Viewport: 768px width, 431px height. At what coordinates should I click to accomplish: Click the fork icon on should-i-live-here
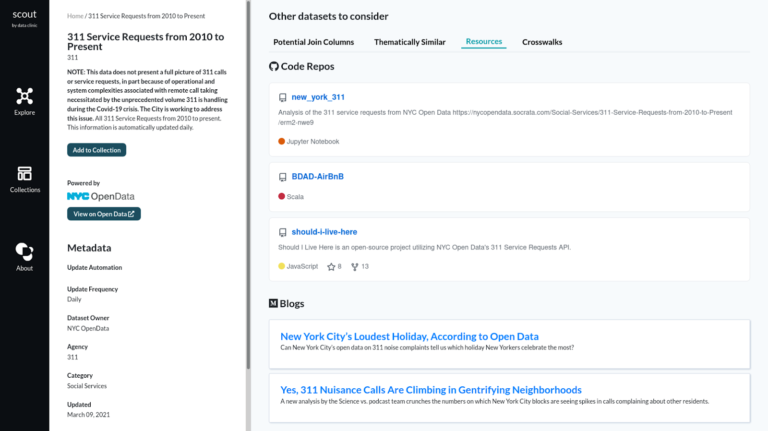tap(355, 266)
